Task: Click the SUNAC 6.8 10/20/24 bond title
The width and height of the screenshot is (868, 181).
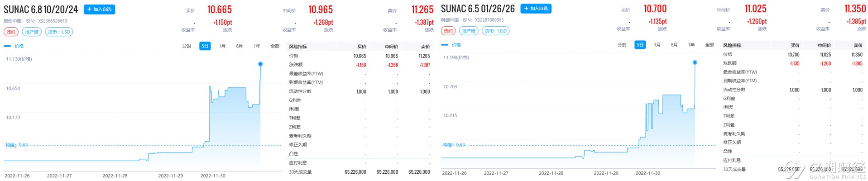Action: coord(41,10)
